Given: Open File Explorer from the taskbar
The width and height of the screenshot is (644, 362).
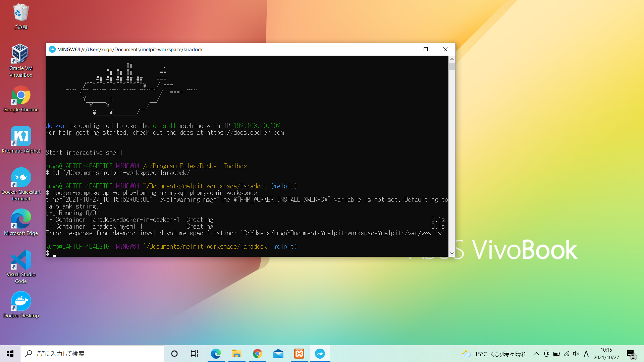Looking at the screenshot, I should [x=237, y=354].
